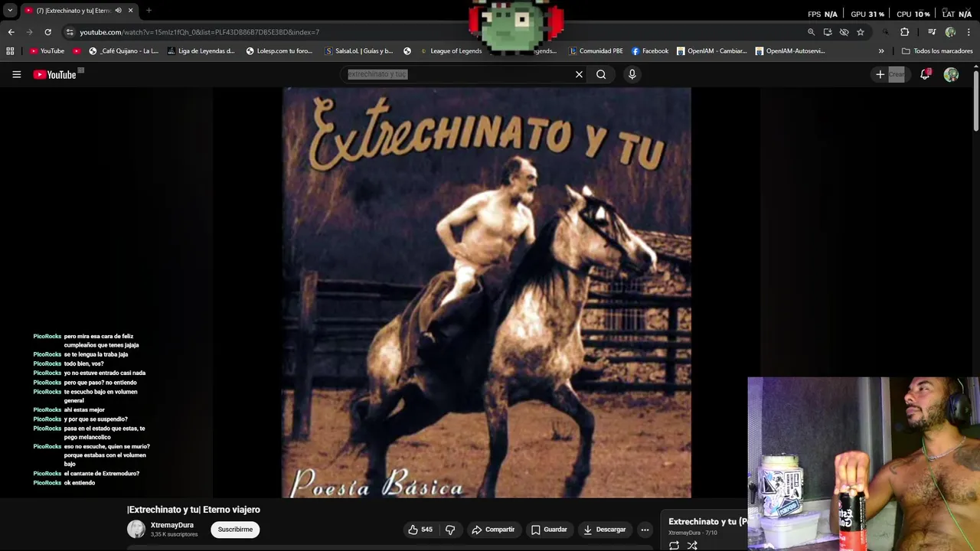Click chat message 'todo bien, vos?'
This screenshot has height=551, width=980.
83,364
